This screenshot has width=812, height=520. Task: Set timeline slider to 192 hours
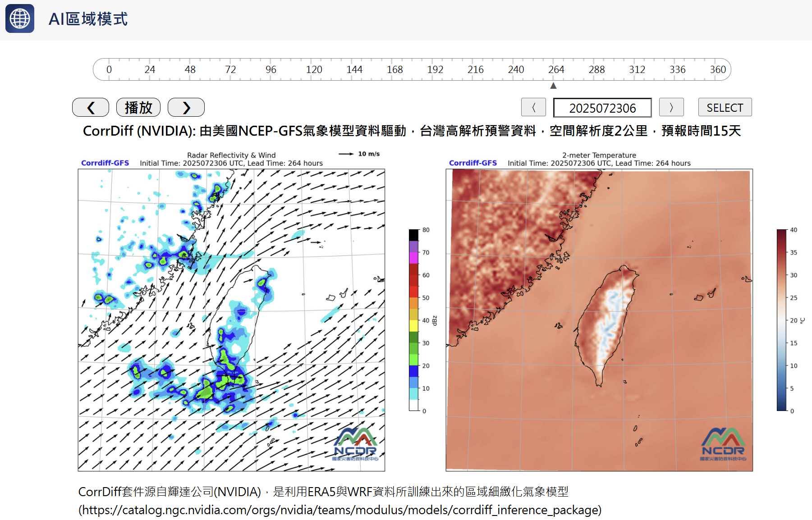435,69
